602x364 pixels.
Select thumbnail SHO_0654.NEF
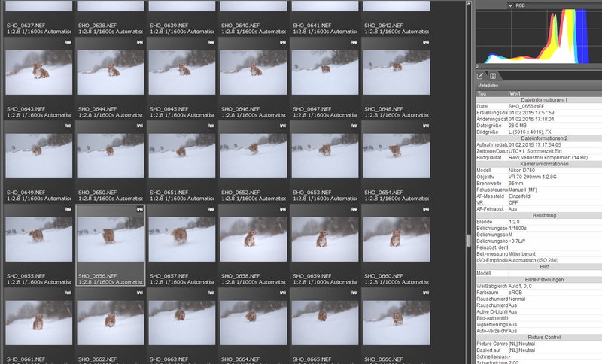click(397, 156)
